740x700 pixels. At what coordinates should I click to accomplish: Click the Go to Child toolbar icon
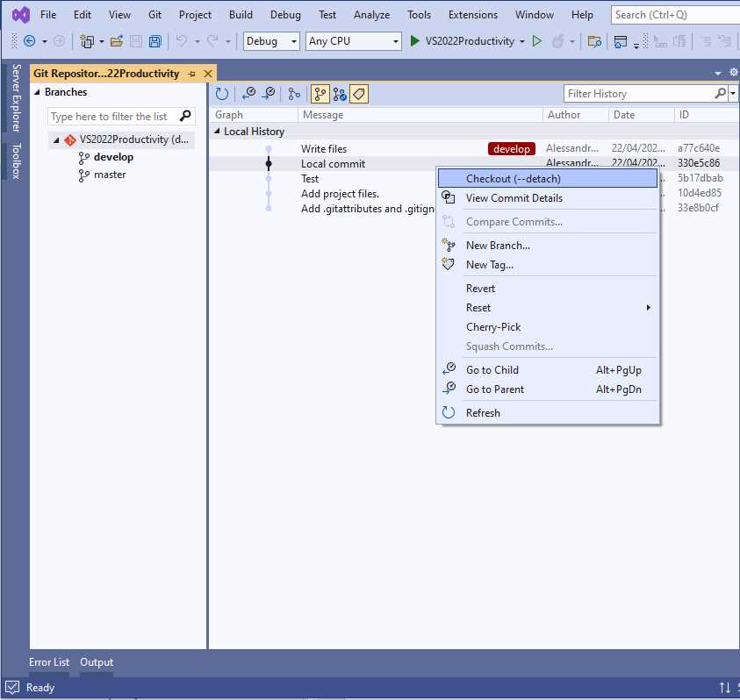pos(248,93)
